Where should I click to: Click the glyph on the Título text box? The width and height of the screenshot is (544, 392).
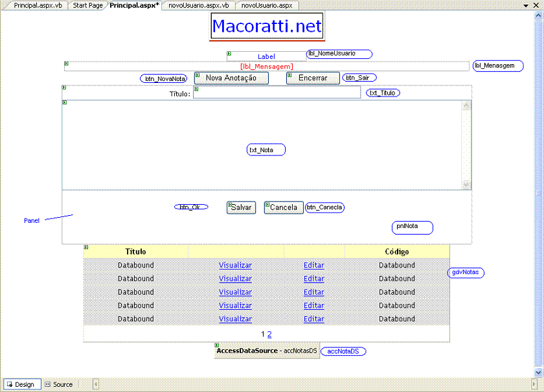pyautogui.click(x=196, y=89)
